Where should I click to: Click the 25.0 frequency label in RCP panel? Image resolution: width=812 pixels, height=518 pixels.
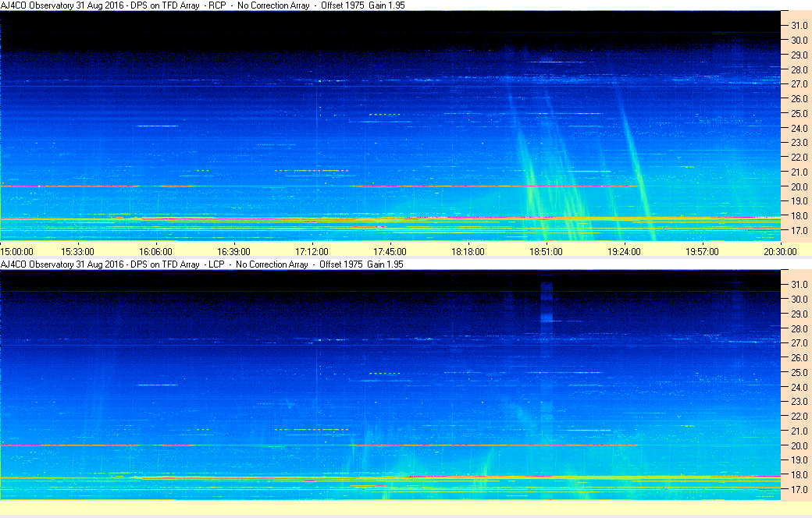tap(799, 113)
